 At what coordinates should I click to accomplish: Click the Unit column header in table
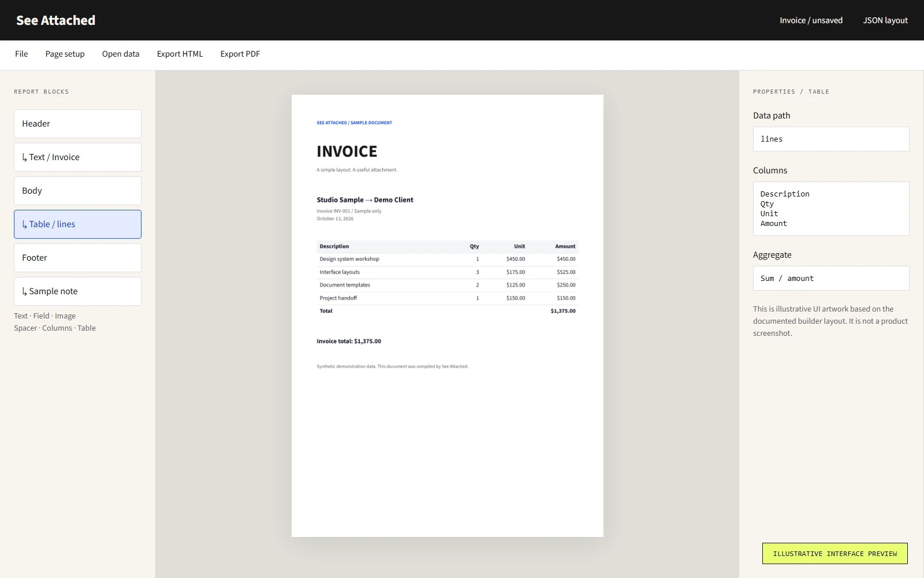pos(520,246)
